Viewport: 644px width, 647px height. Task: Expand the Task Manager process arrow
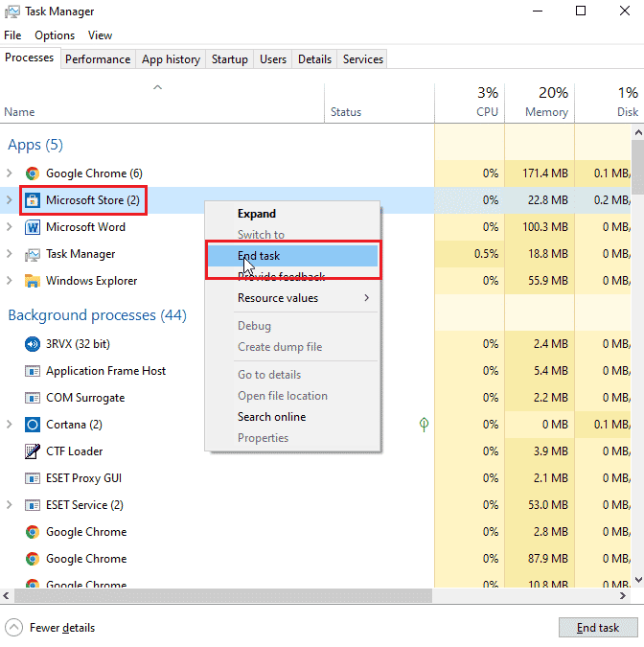coord(9,254)
